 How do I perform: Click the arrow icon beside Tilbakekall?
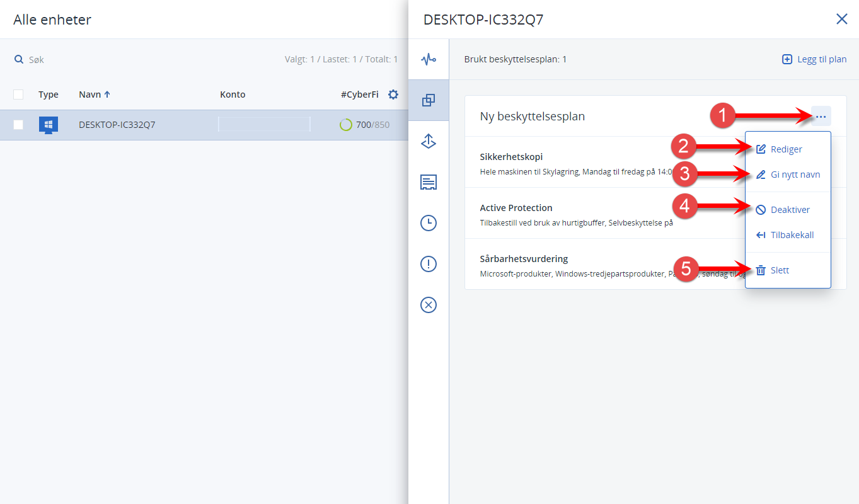click(x=761, y=235)
